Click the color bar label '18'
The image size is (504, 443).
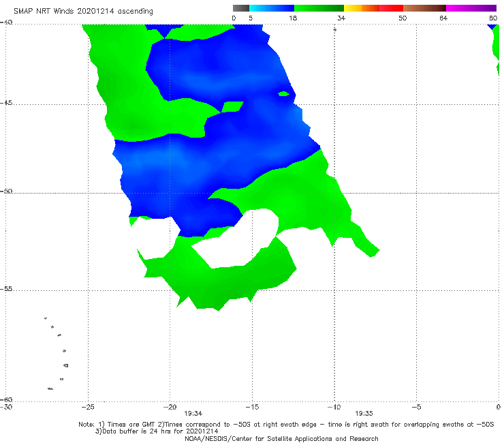pos(293,18)
